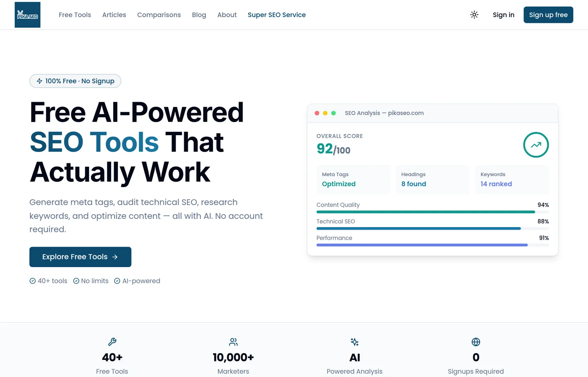Click the globe icon above 0
588x377 pixels.
click(476, 342)
